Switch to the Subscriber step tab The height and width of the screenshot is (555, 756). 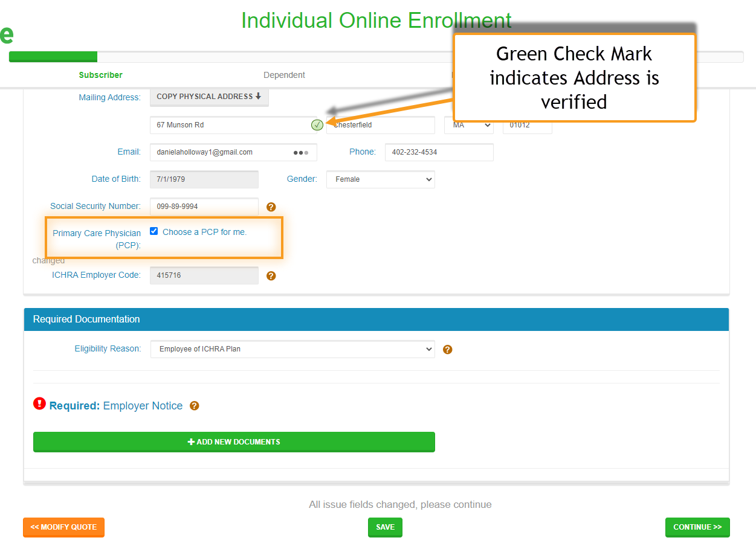[100, 75]
